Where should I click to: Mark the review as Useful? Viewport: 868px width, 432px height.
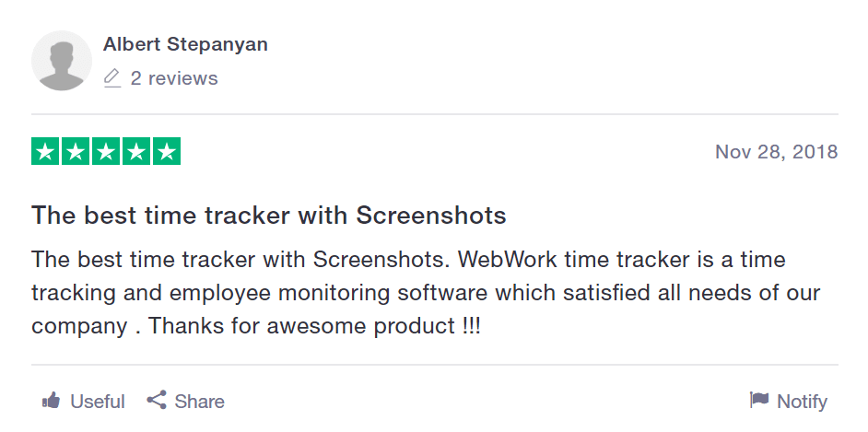(98, 401)
